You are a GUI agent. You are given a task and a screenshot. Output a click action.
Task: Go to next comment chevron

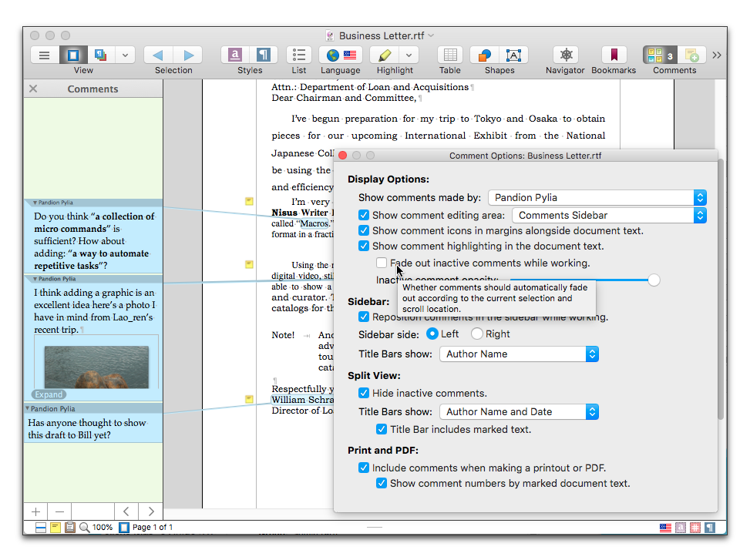click(151, 511)
